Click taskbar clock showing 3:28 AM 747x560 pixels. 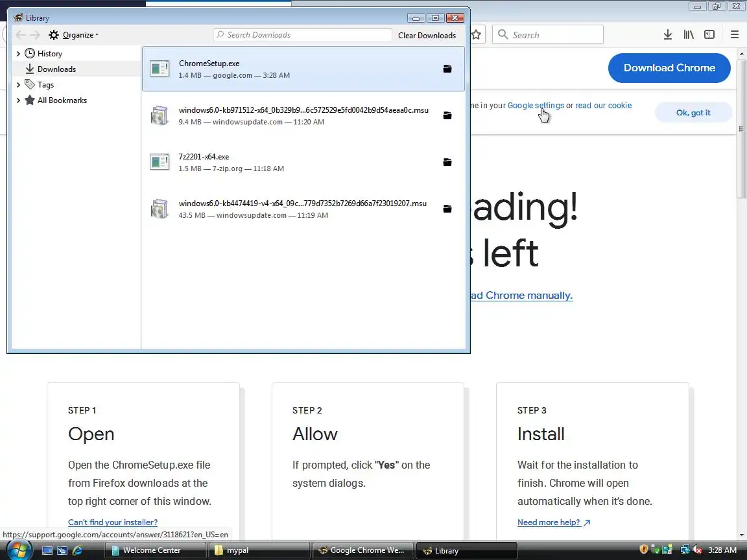tap(722, 550)
